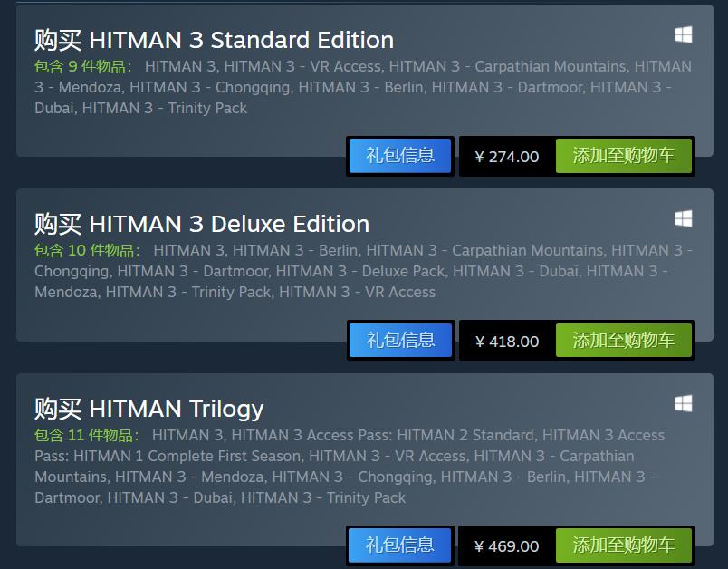Add HITMAN 3 Deluxe Edition to cart
This screenshot has height=569, width=728.
click(624, 341)
